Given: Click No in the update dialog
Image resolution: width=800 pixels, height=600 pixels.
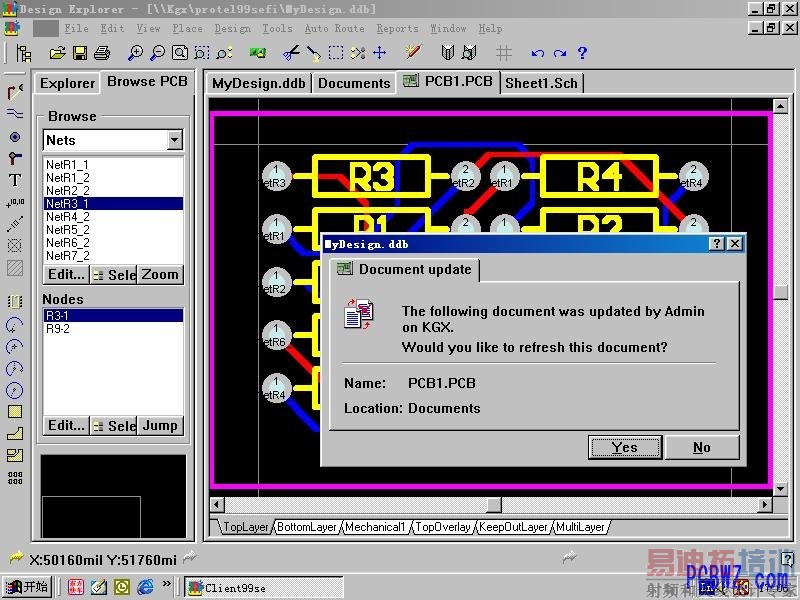Looking at the screenshot, I should click(x=702, y=447).
